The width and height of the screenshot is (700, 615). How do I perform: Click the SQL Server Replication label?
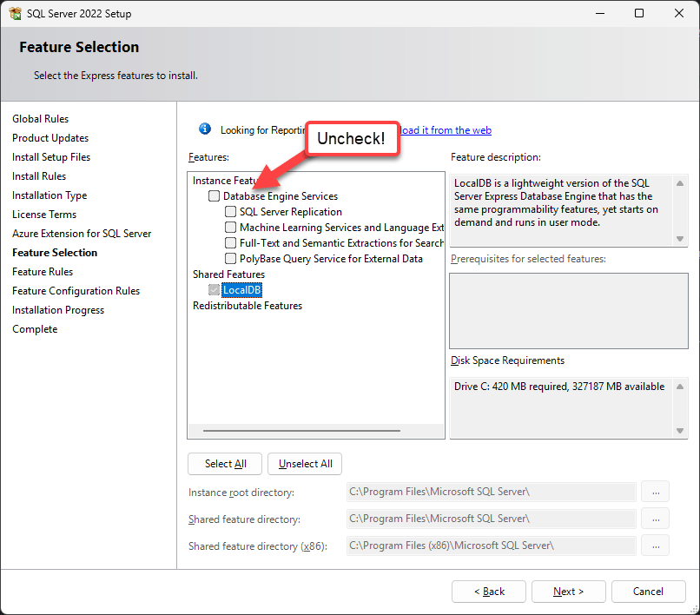(x=291, y=212)
